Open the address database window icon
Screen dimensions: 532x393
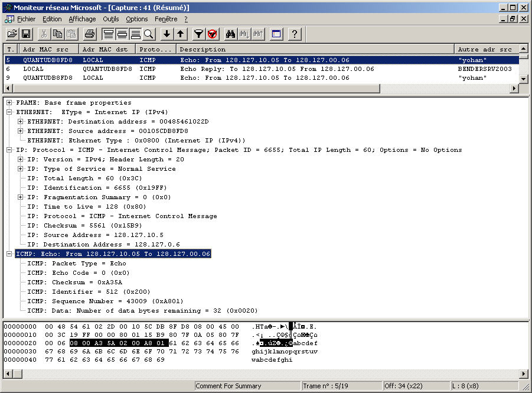(276, 34)
